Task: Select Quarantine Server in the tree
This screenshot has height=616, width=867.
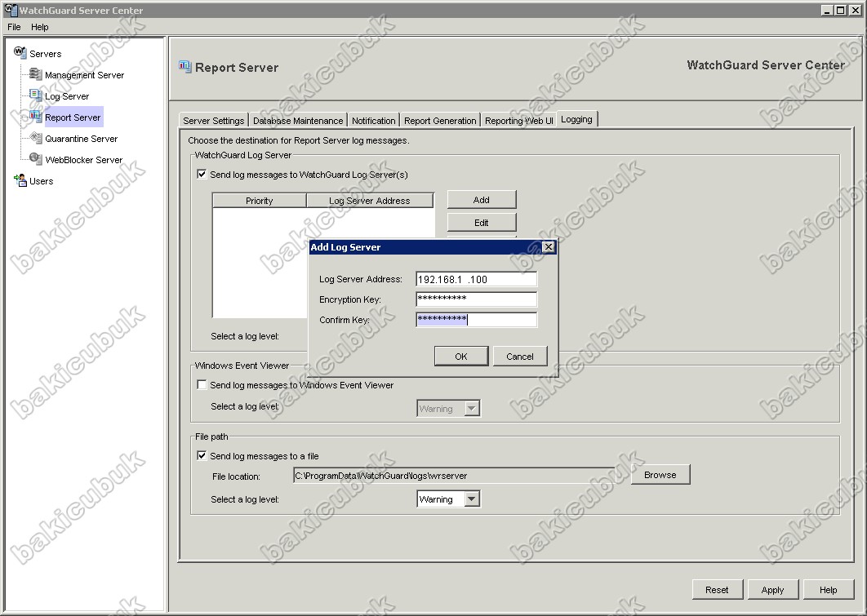Action: point(82,139)
